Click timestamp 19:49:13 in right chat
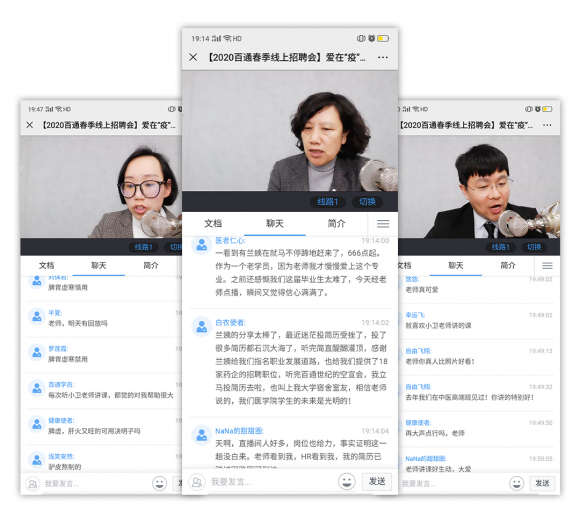This screenshot has height=520, width=580. tap(541, 351)
